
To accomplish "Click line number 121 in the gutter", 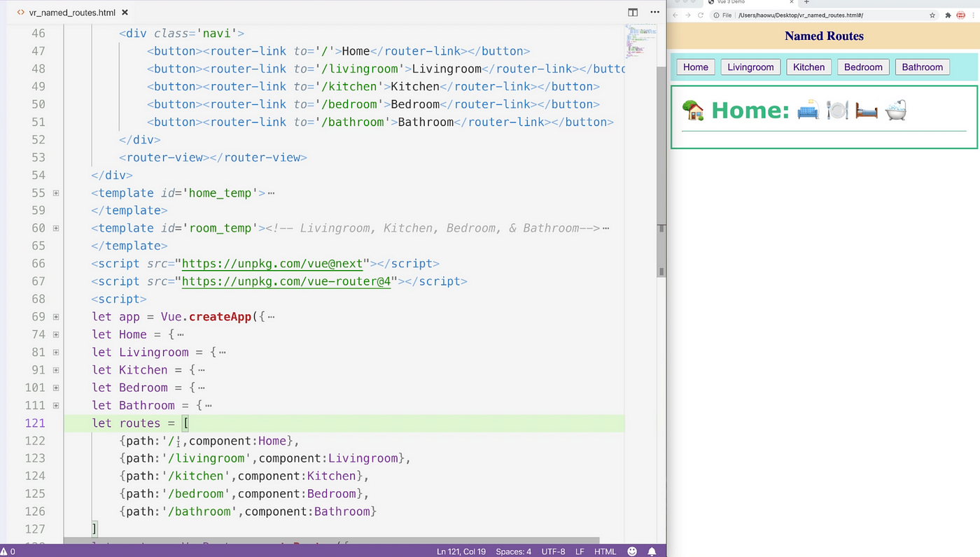I will point(34,423).
